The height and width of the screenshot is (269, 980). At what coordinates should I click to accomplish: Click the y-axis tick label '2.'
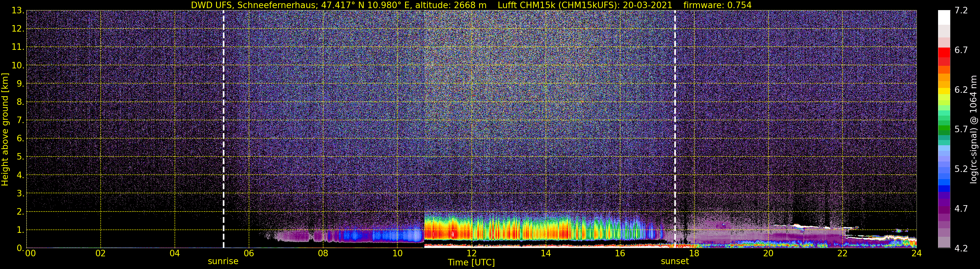(20, 212)
